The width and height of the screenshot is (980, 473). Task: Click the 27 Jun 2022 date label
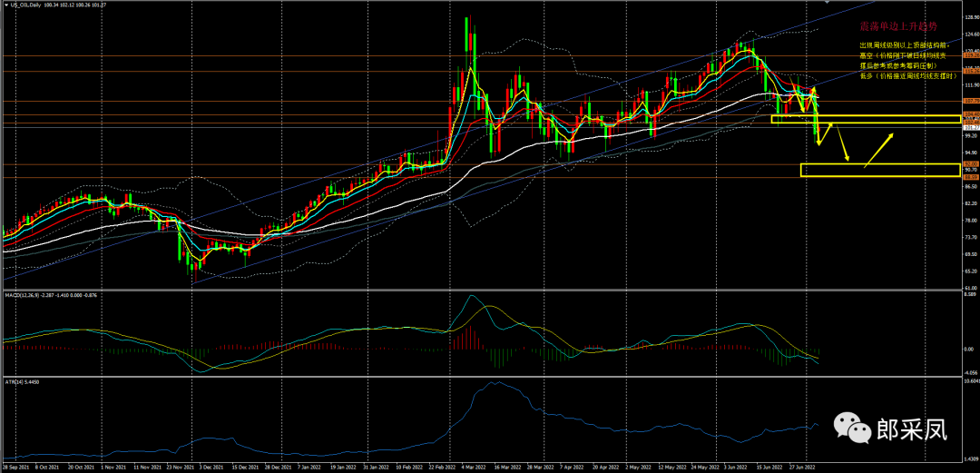[x=802, y=466]
